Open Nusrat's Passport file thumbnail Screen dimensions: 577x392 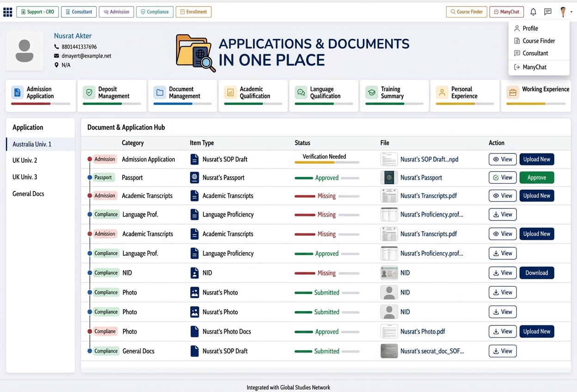389,178
